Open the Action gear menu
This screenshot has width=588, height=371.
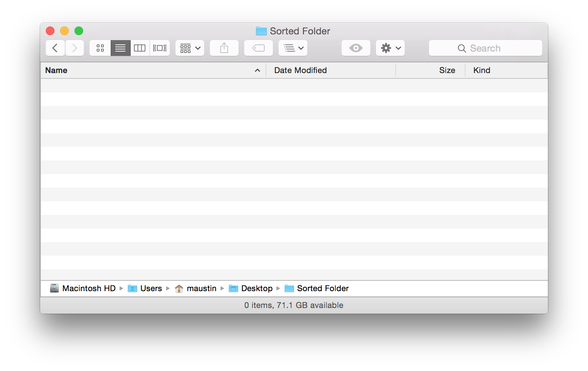(390, 48)
